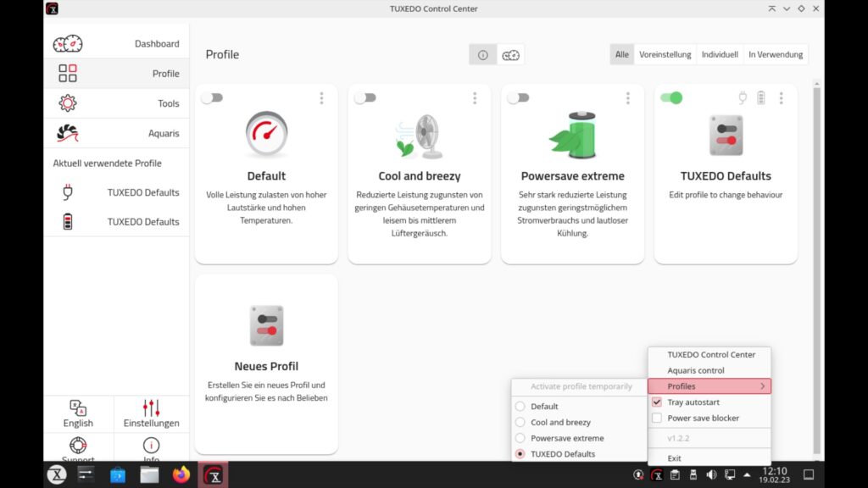Screen dimensions: 868x488
Task: Filter profiles by Individuell tab
Action: (720, 54)
